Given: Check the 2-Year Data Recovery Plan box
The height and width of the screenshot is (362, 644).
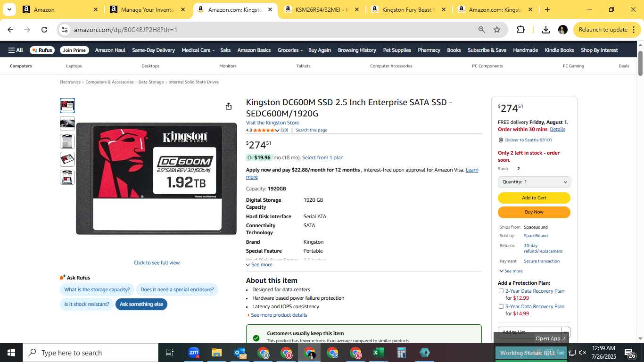Looking at the screenshot, I should click(501, 291).
